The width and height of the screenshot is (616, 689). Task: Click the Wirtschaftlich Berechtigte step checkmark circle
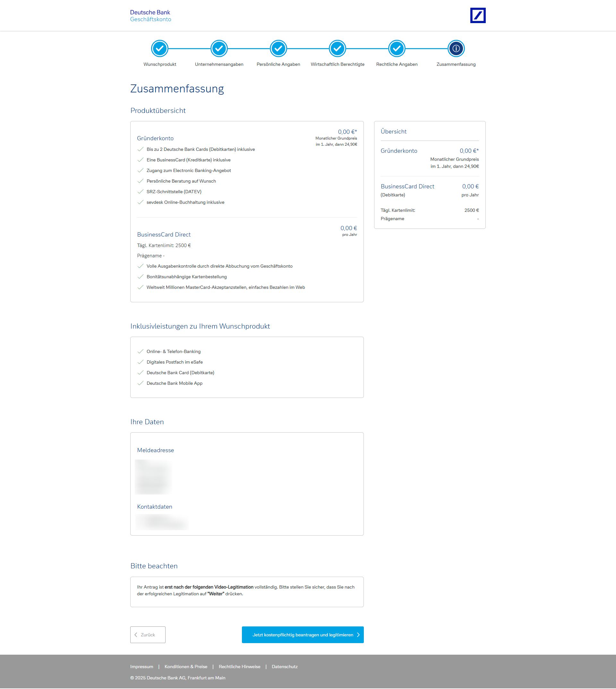[338, 48]
